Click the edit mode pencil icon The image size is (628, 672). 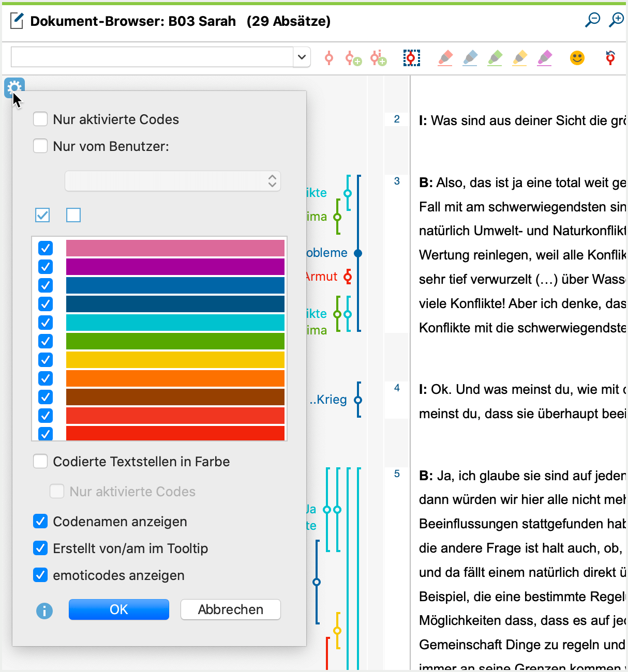click(17, 21)
